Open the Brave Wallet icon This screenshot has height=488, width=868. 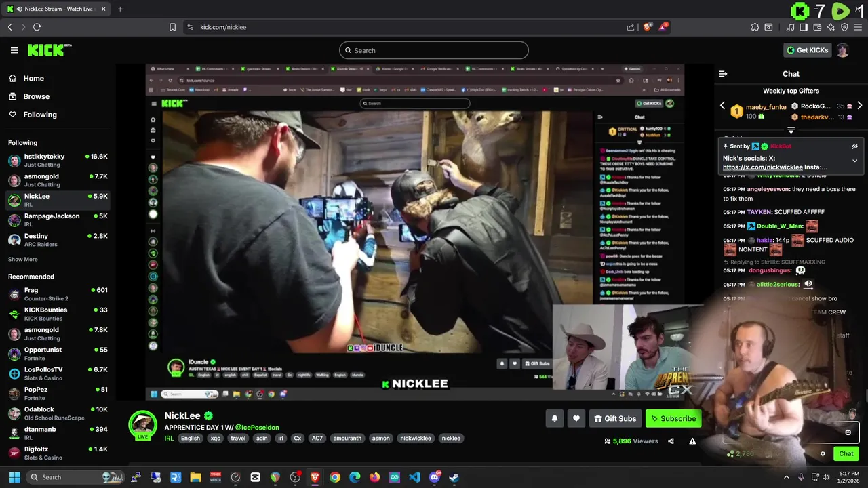point(817,27)
